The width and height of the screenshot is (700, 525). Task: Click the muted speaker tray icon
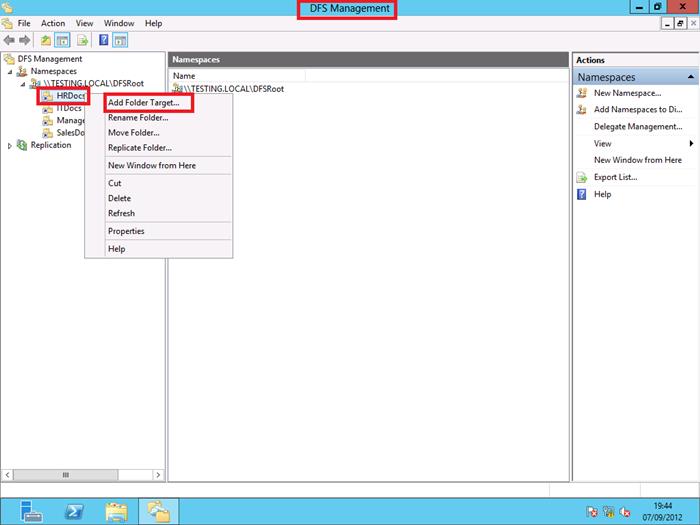tap(625, 512)
